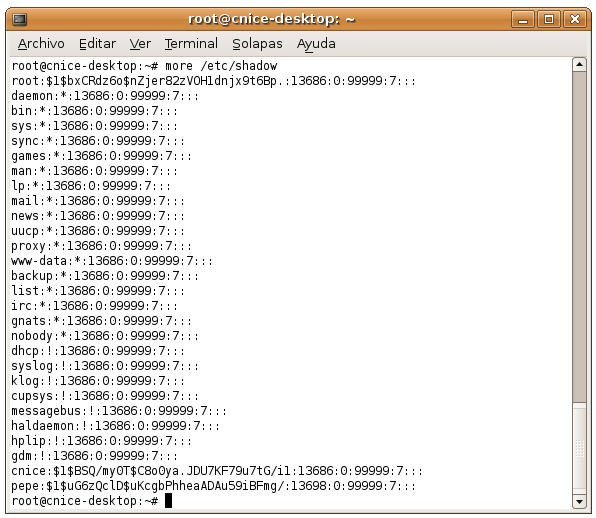The width and height of the screenshot is (596, 518).
Task: Open the Ayuda menu
Action: [x=316, y=44]
